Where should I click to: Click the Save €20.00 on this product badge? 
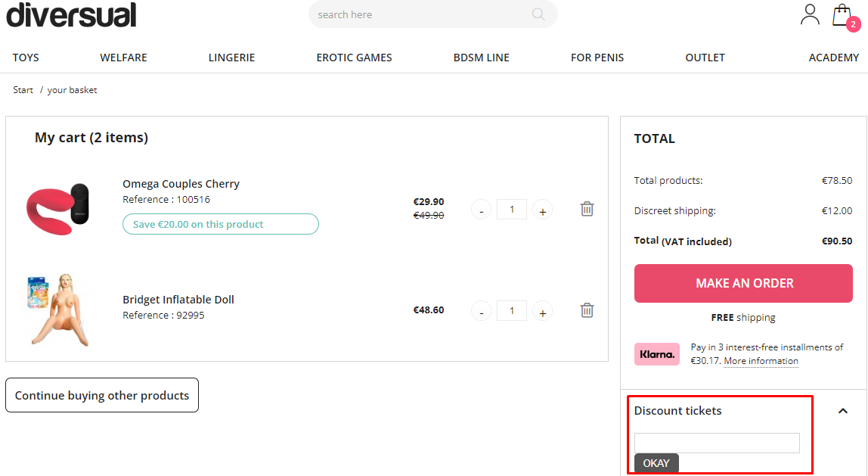[x=220, y=224]
